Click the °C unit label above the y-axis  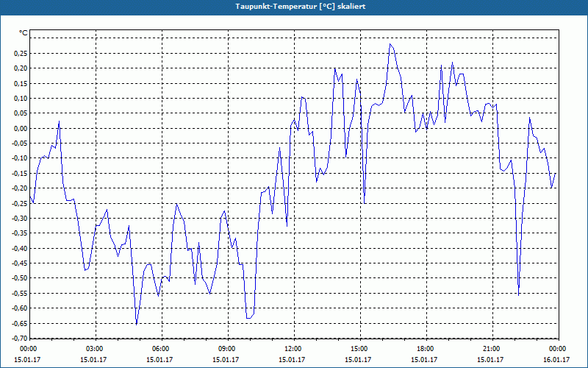tap(23, 33)
